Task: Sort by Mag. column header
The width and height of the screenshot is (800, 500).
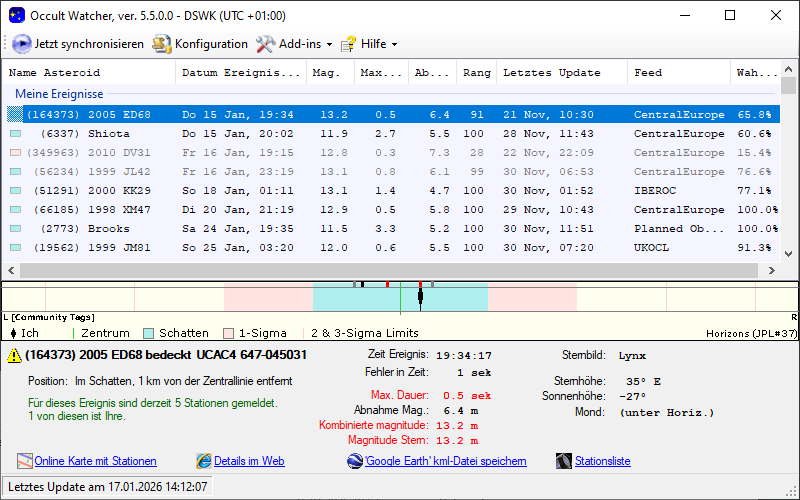Action: point(330,72)
